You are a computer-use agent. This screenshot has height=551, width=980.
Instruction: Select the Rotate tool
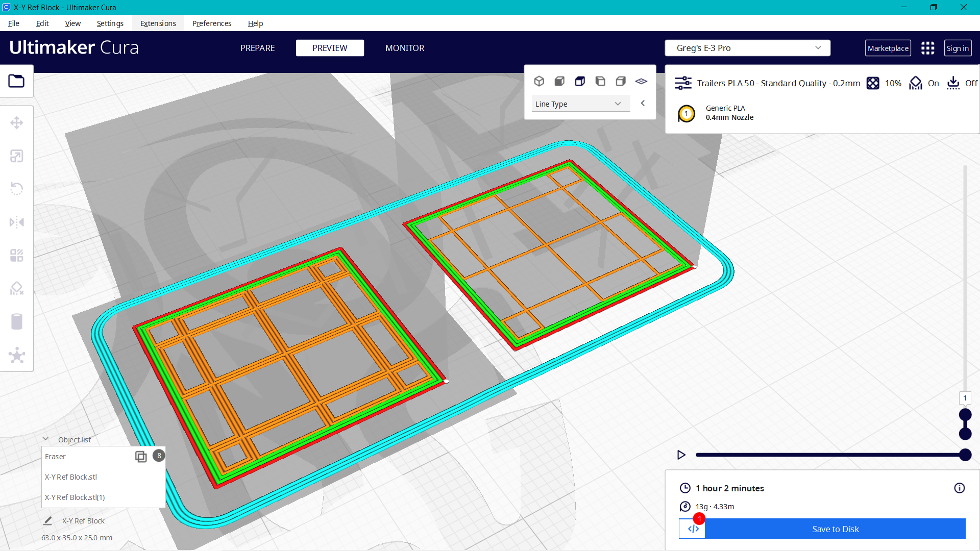coord(17,188)
